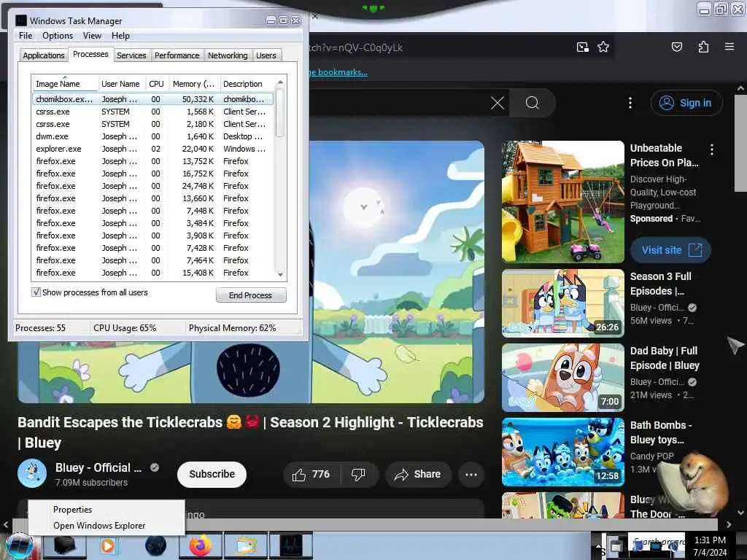Open the Help menu in Task Manager

pos(120,36)
